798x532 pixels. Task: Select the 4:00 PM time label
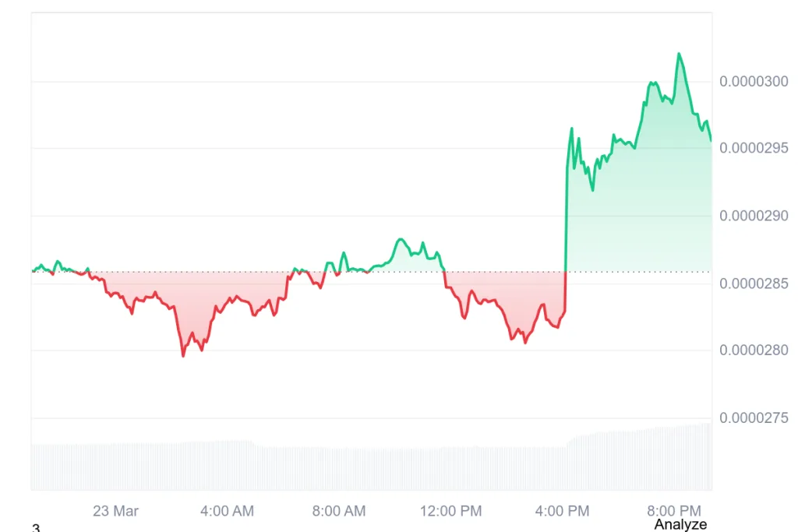click(x=563, y=511)
